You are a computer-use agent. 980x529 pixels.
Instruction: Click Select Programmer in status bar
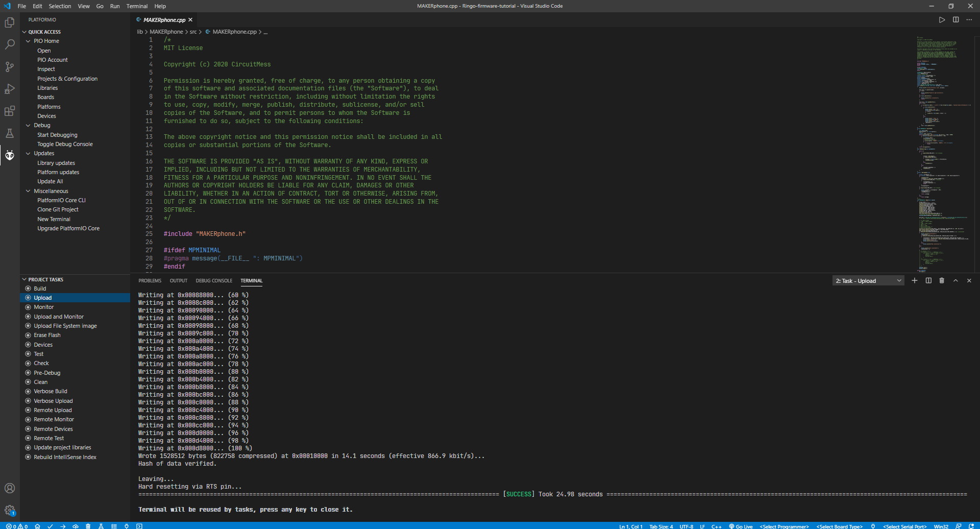[785, 526]
